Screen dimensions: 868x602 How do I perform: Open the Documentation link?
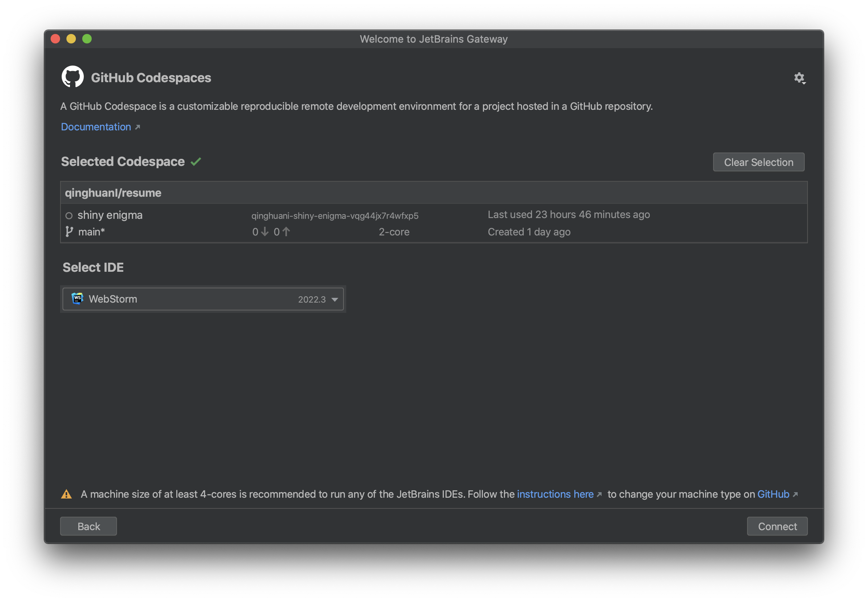(x=96, y=127)
